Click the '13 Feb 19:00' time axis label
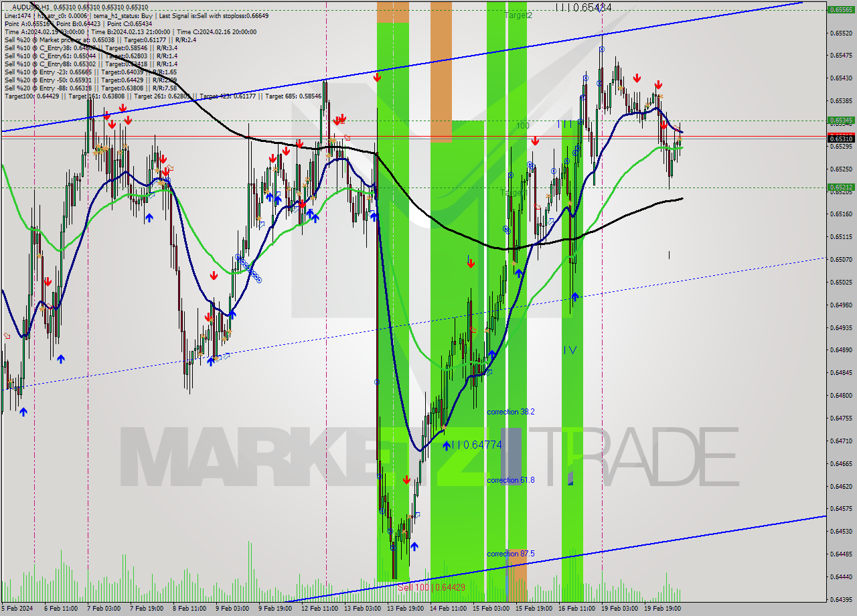Viewport: 857px width, 616px height. click(405, 609)
